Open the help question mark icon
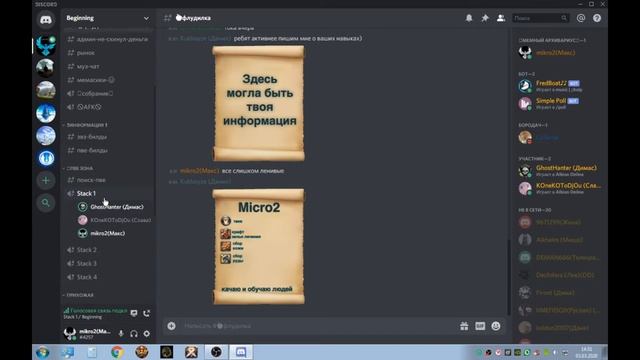The image size is (640, 360). pyautogui.click(x=597, y=18)
